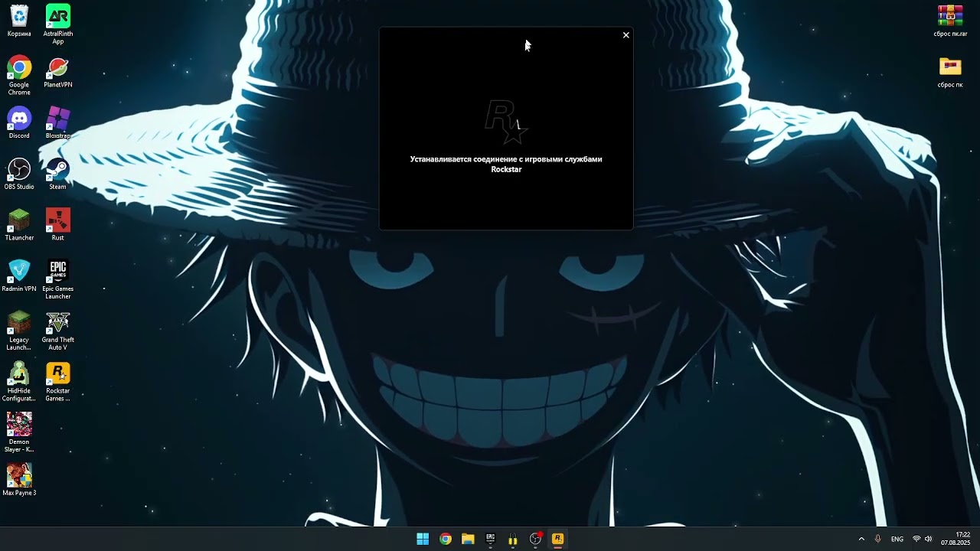Show hidden system tray icons

(861, 539)
